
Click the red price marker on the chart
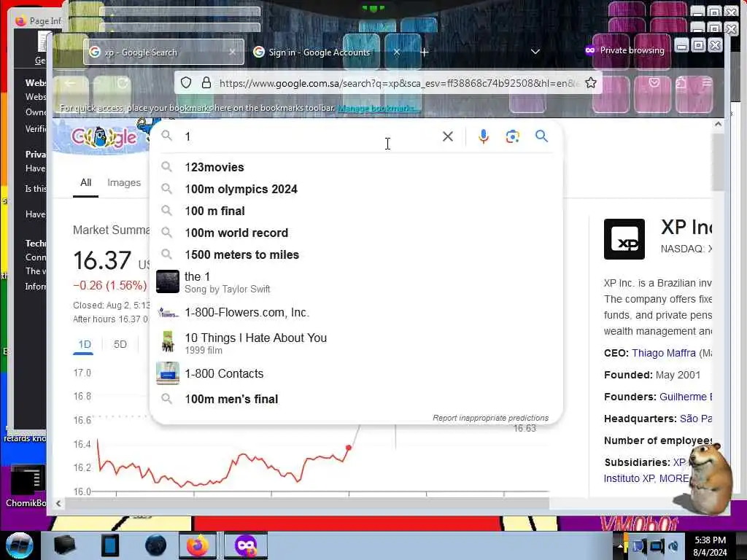click(x=349, y=448)
